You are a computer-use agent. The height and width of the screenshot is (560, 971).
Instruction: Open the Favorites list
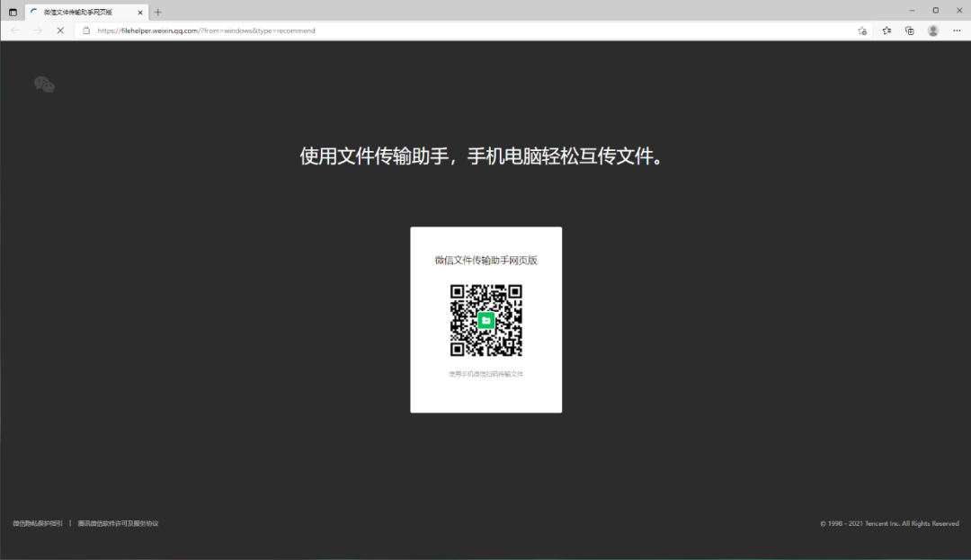click(x=886, y=31)
